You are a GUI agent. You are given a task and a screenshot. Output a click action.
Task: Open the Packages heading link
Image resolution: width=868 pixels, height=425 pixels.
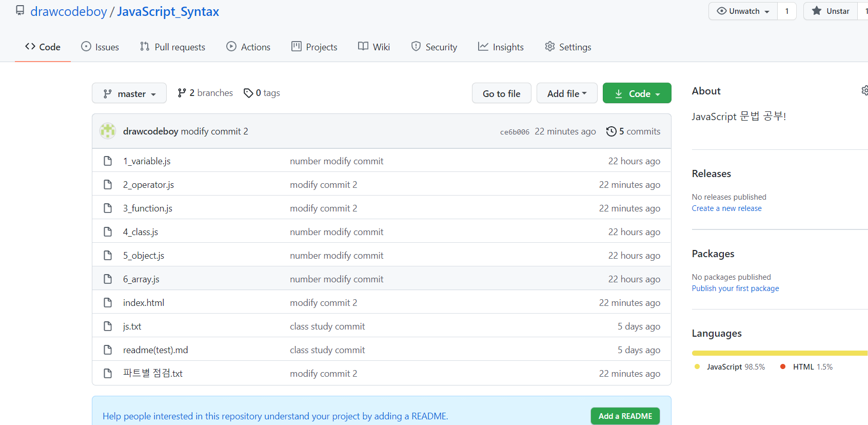pos(713,254)
